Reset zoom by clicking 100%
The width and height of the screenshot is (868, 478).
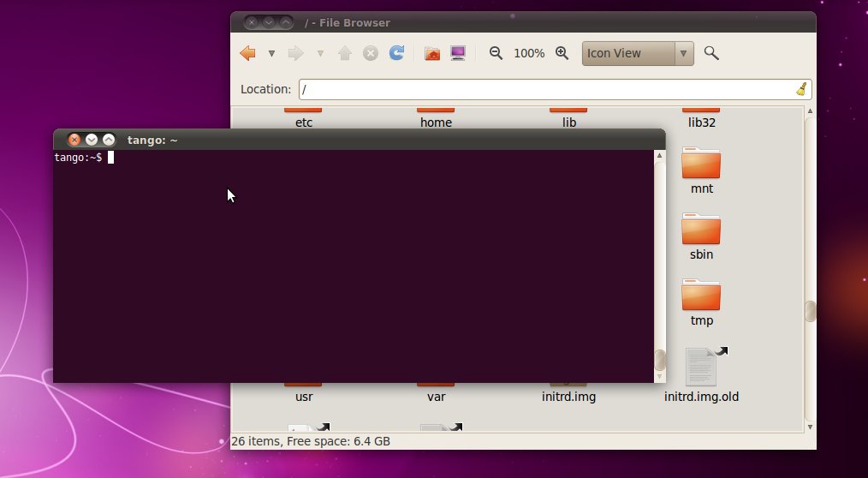click(x=529, y=54)
